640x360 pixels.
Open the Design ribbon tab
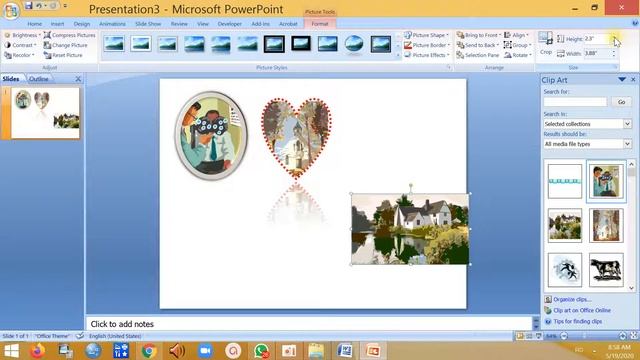pyautogui.click(x=82, y=24)
